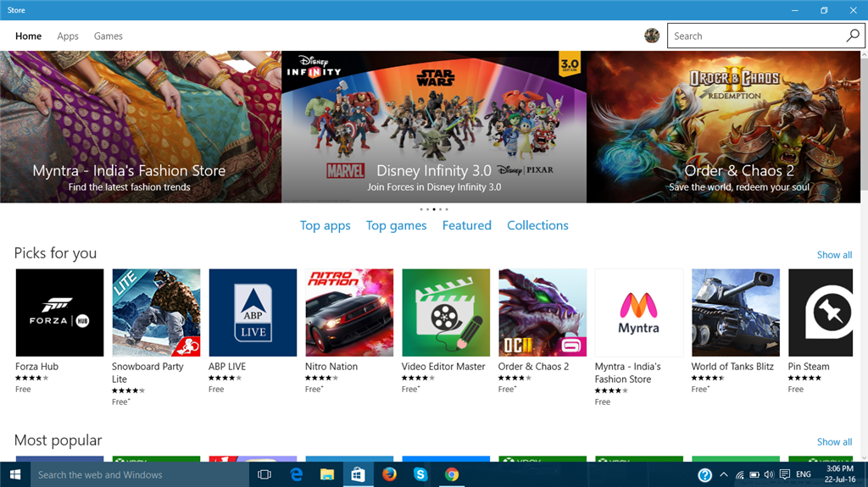Show all Picks for you
This screenshot has width=868, height=487.
pyautogui.click(x=834, y=255)
